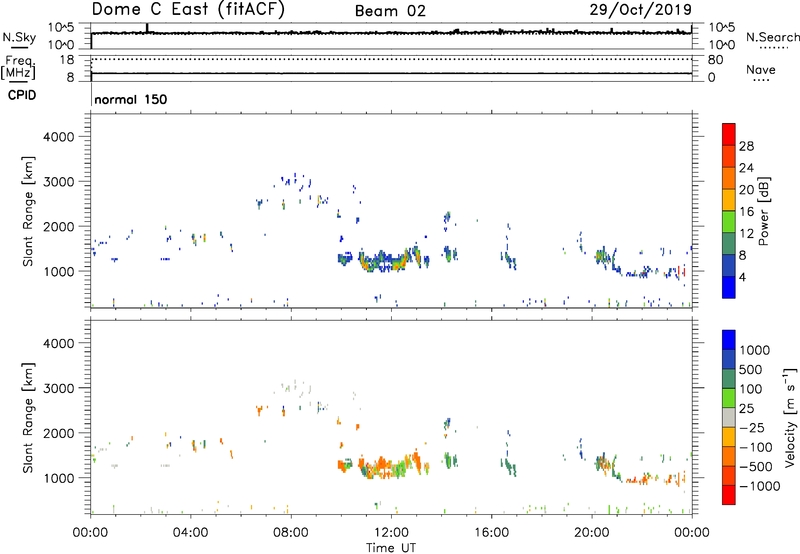Click the "04:00" time axis label
Screen dimensions: 800x554
190,533
